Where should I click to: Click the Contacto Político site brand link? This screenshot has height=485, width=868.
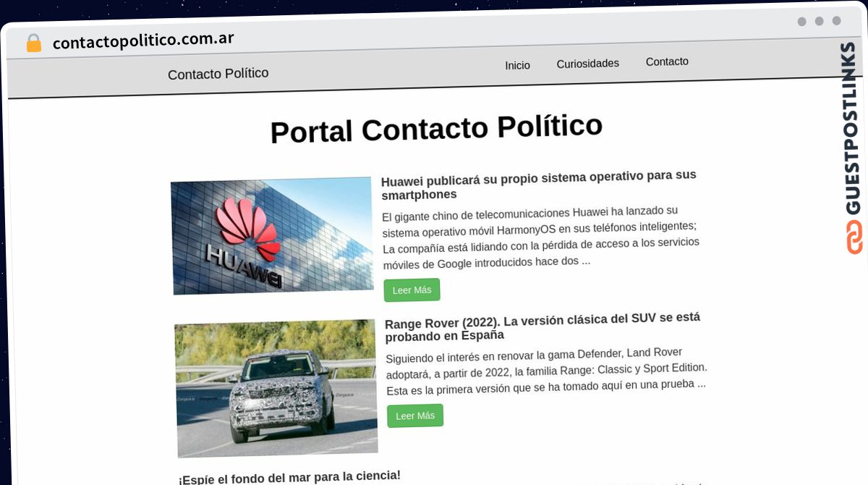(218, 74)
